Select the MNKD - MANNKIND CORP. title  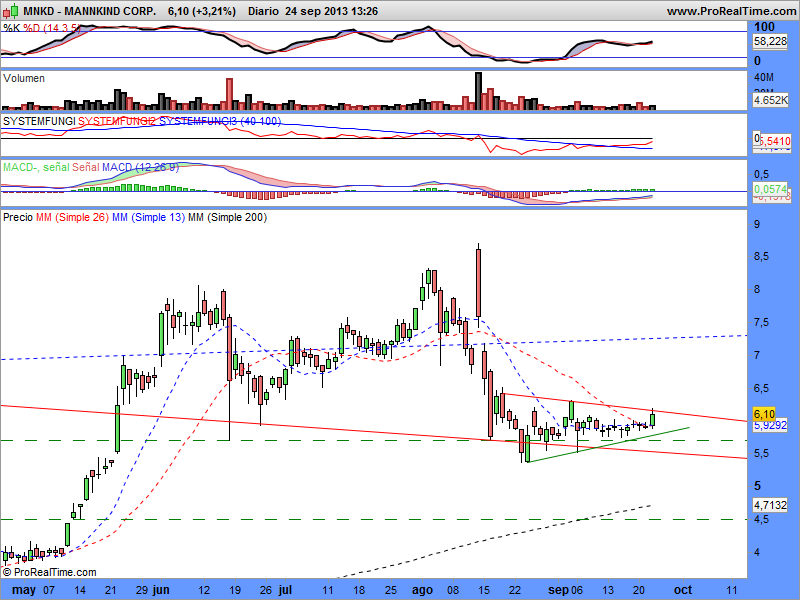[x=90, y=11]
